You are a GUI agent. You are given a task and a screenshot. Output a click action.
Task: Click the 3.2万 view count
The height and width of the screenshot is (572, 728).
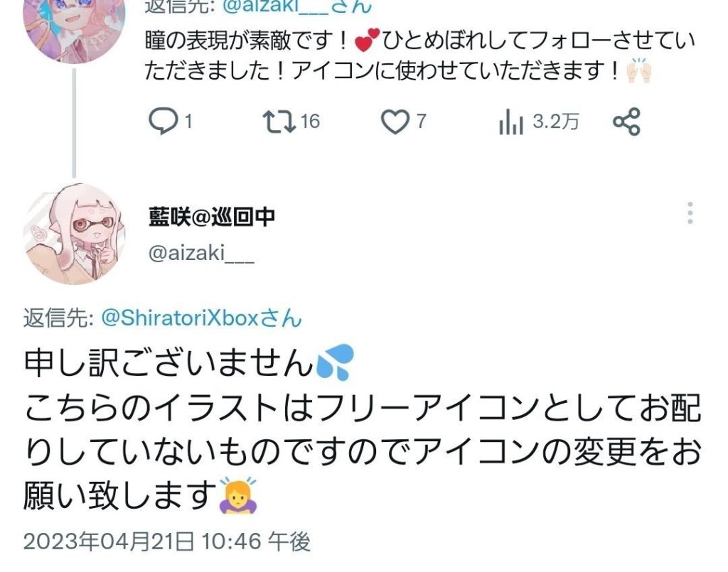click(556, 122)
